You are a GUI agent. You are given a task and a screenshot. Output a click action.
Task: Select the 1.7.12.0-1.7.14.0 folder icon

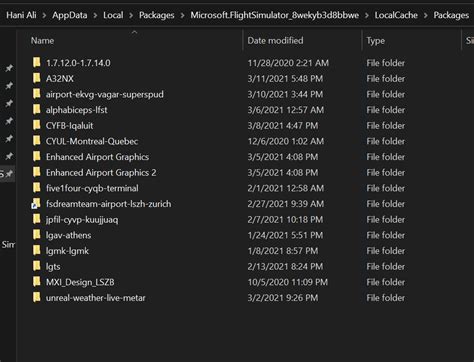point(37,62)
